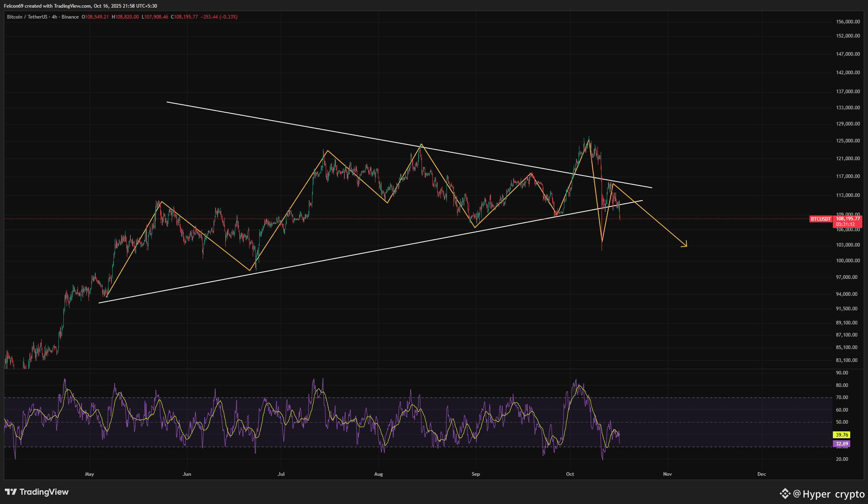Select the May label on time axis

coord(89,474)
